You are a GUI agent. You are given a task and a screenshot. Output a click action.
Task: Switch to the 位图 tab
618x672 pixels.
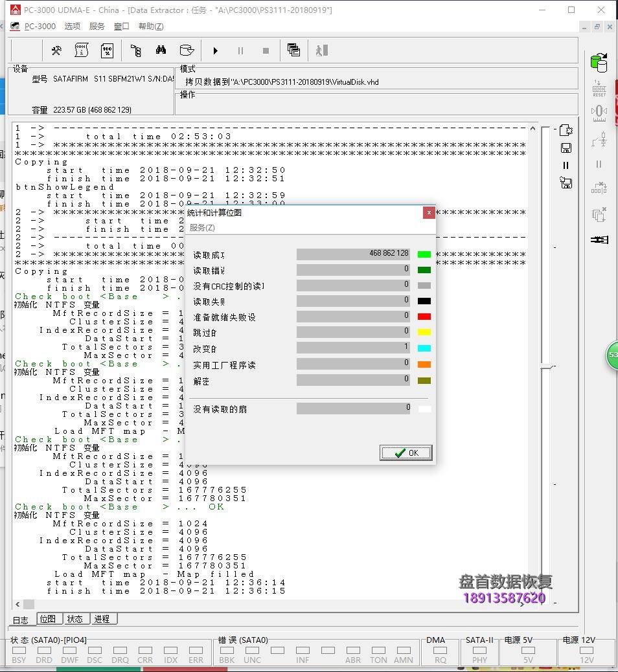coord(49,620)
